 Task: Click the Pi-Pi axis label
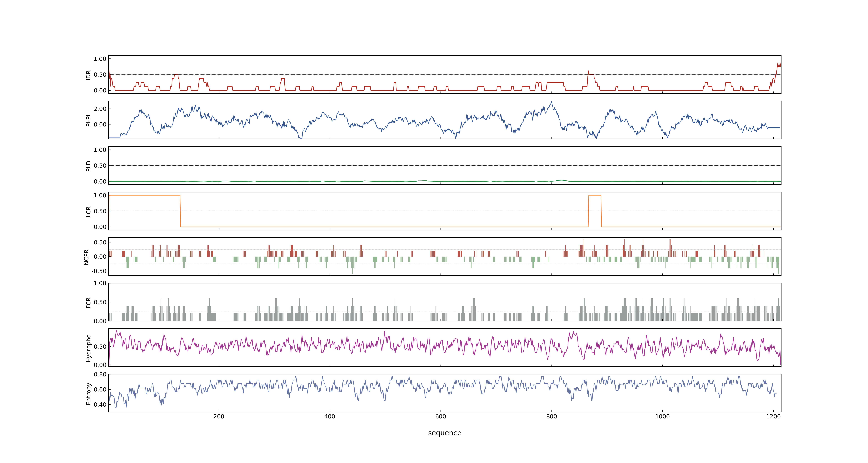point(88,120)
